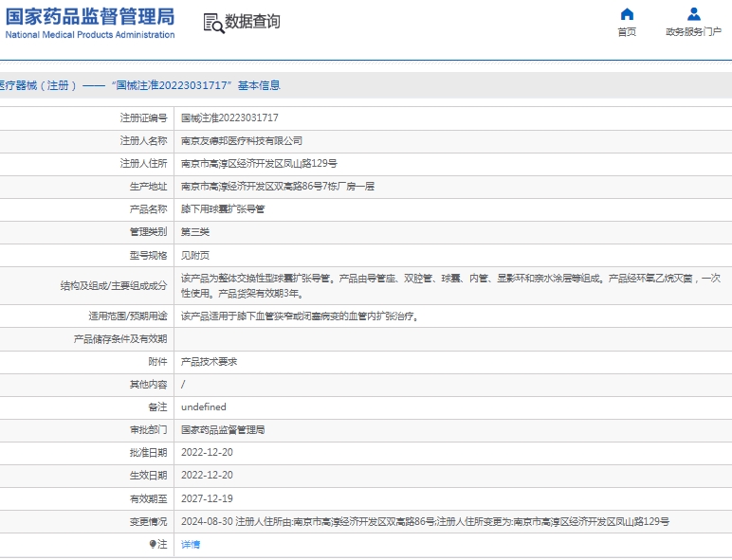Image resolution: width=732 pixels, height=560 pixels.
Task: Select the address ending 凤山路129号 in 注册人住所 row
Action: tap(259, 164)
